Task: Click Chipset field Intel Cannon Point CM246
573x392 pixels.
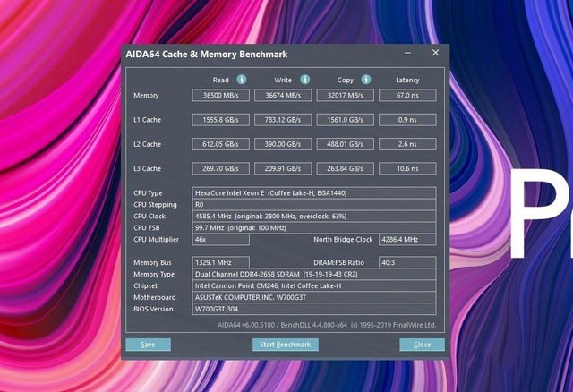Action: click(314, 286)
